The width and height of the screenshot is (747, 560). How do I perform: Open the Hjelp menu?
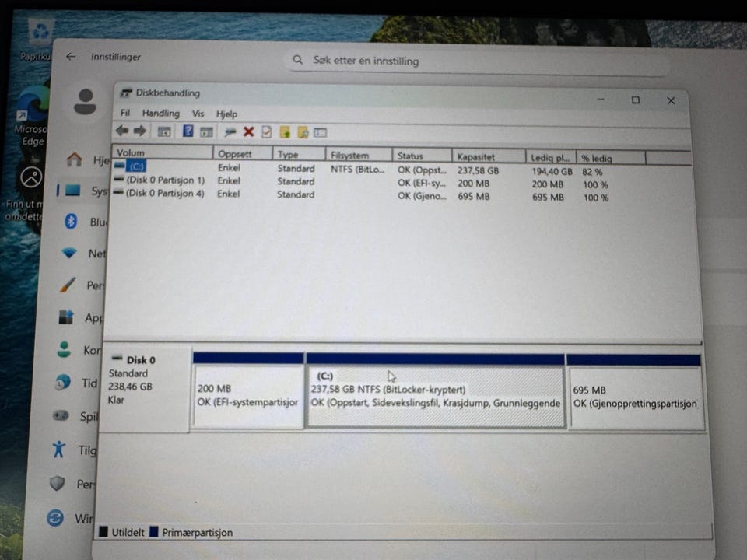226,114
